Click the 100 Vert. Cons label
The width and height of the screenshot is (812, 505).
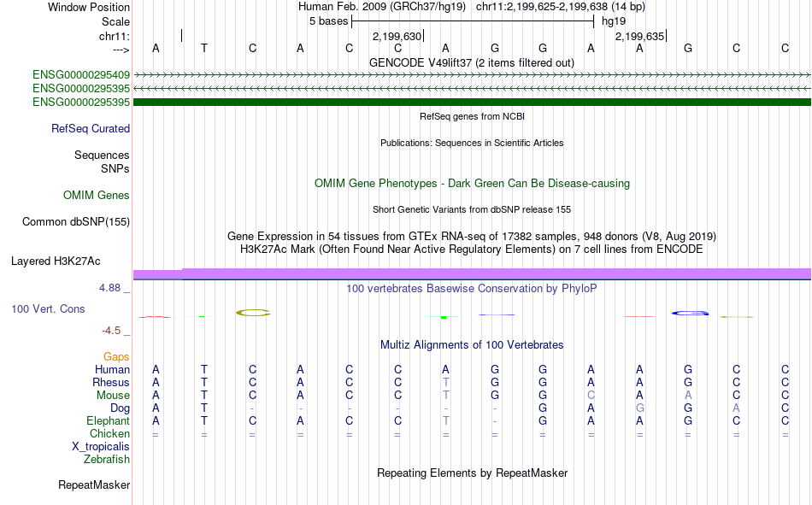pos(48,308)
